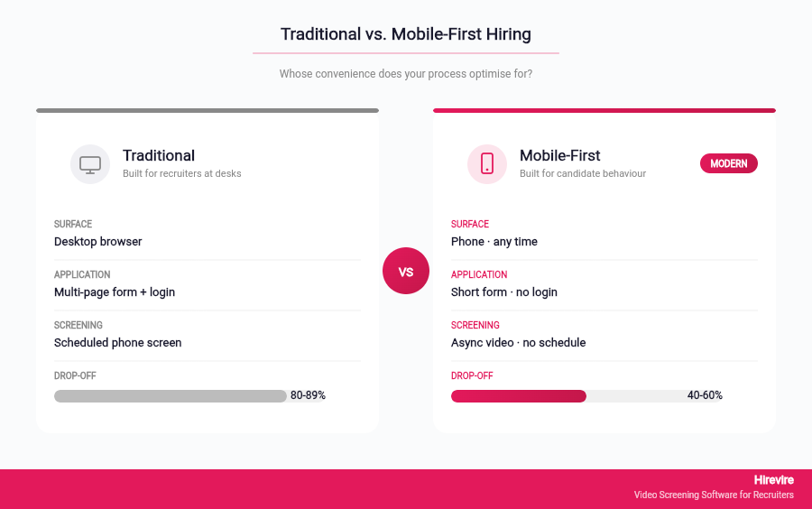Click the Desktop browser text
This screenshot has width=812, height=509.
[x=98, y=242]
